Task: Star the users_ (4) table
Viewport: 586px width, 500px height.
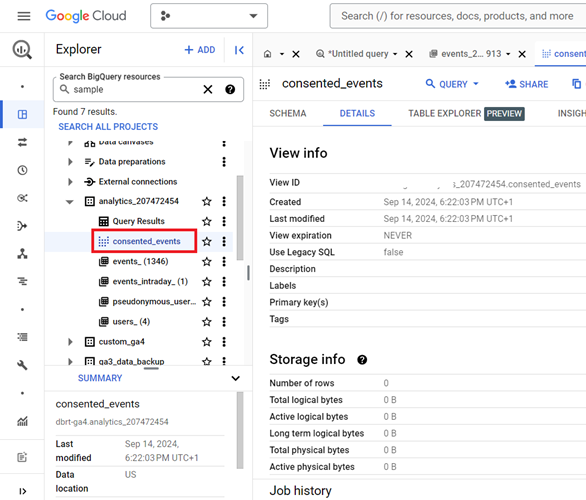Action: click(207, 322)
